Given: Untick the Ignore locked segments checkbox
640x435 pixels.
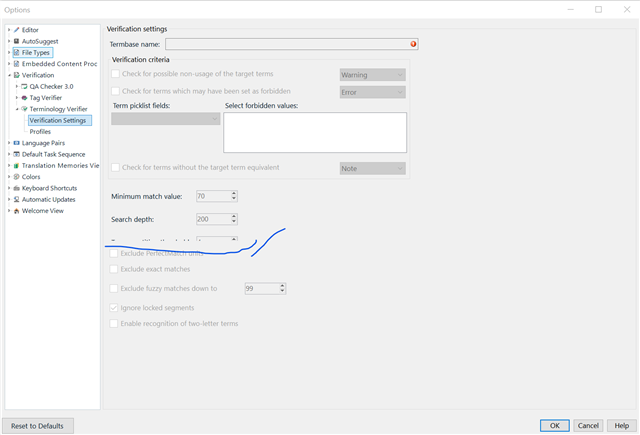Looking at the screenshot, I should click(x=114, y=308).
